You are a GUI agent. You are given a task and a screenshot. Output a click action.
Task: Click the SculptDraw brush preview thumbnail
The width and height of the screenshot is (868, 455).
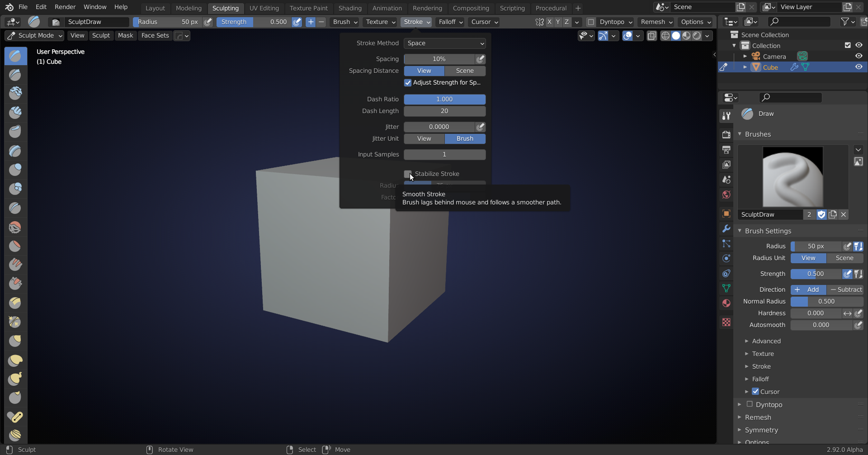tap(793, 176)
